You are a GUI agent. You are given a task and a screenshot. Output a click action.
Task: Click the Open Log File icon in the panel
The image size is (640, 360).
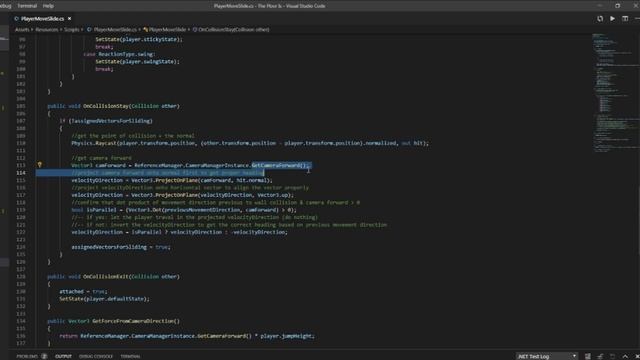click(612, 356)
